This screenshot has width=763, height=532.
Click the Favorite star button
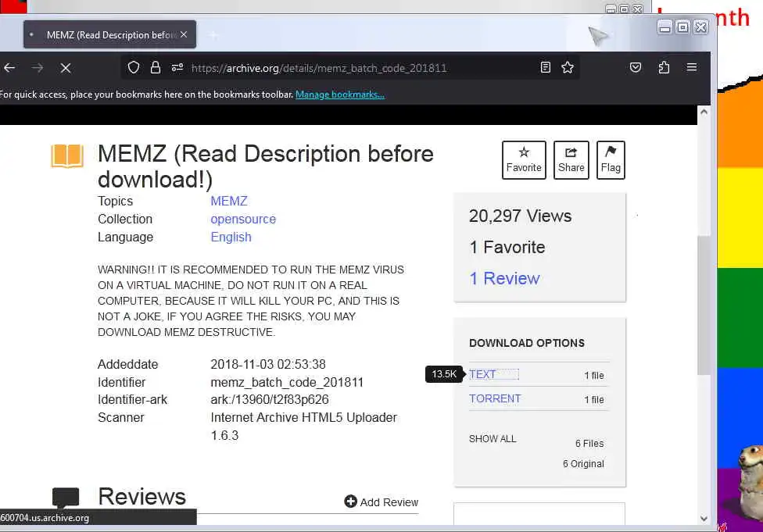(x=524, y=160)
